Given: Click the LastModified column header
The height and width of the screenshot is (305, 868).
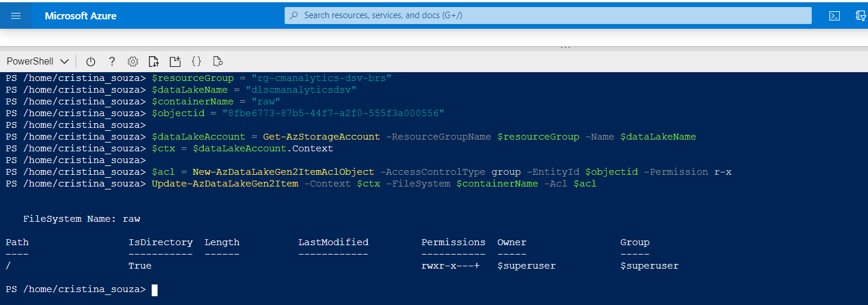Looking at the screenshot, I should [x=333, y=242].
